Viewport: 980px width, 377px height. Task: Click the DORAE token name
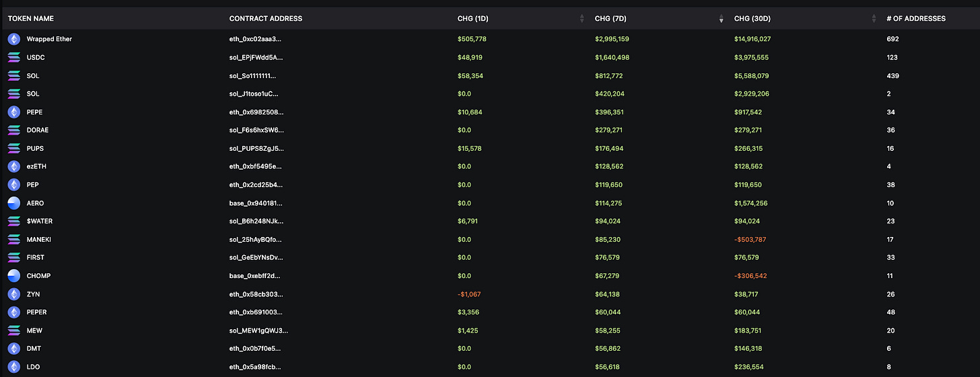pos(38,130)
